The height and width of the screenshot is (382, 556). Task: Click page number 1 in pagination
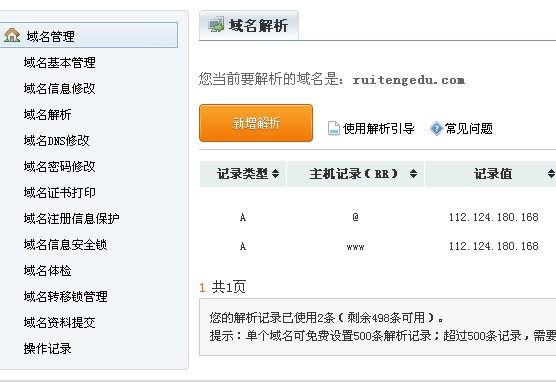(202, 288)
